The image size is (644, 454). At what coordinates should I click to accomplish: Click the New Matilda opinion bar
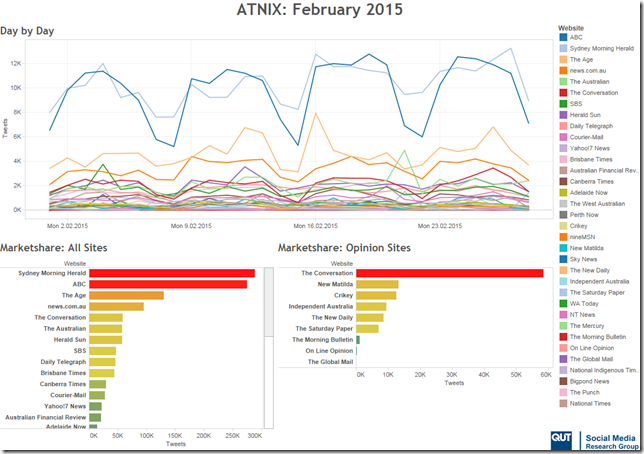[x=377, y=284]
